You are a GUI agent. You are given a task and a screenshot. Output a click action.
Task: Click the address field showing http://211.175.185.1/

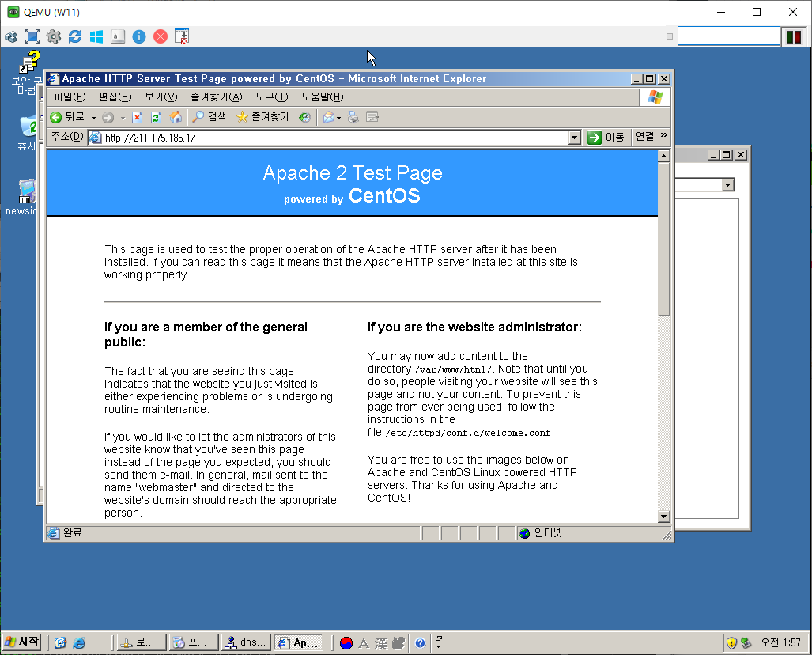click(329, 138)
